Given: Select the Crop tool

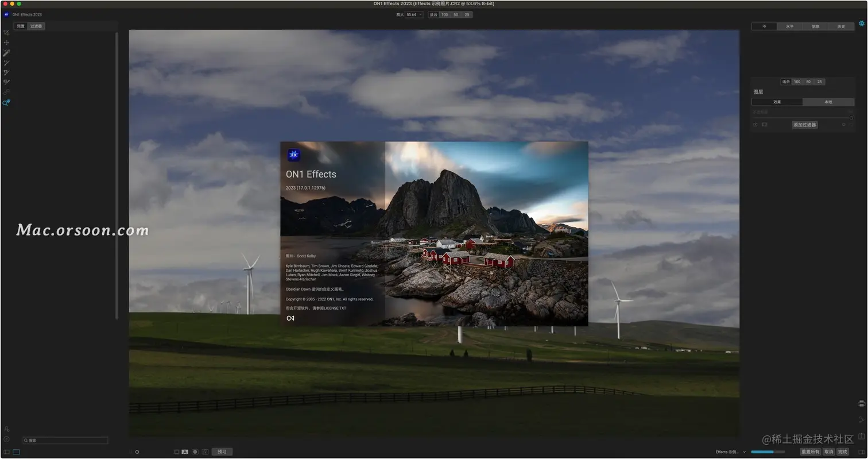Looking at the screenshot, I should pyautogui.click(x=6, y=33).
